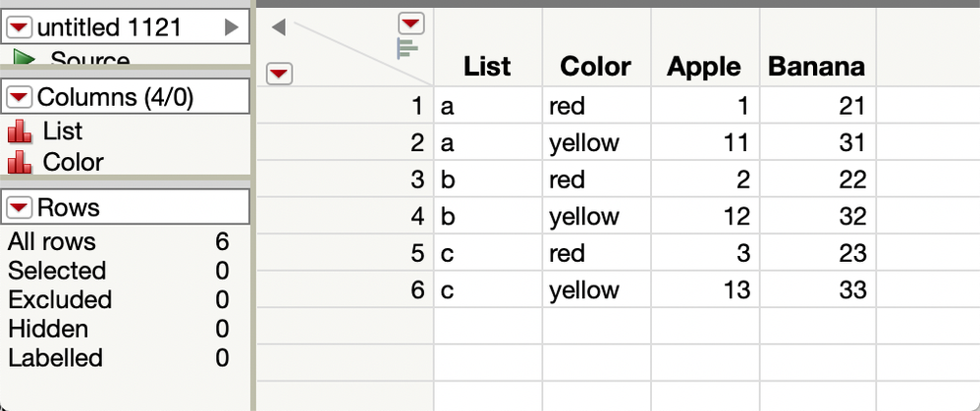
Task: Open the untitled 1121 table red triangle menu
Action: 22,26
